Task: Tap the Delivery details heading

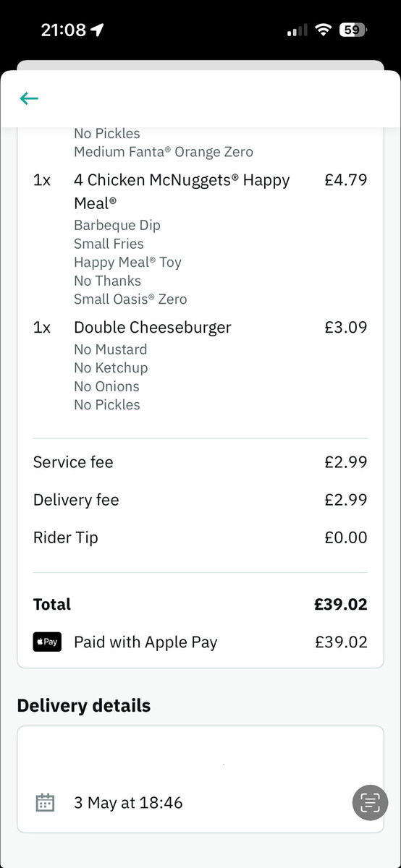Action: click(x=84, y=705)
